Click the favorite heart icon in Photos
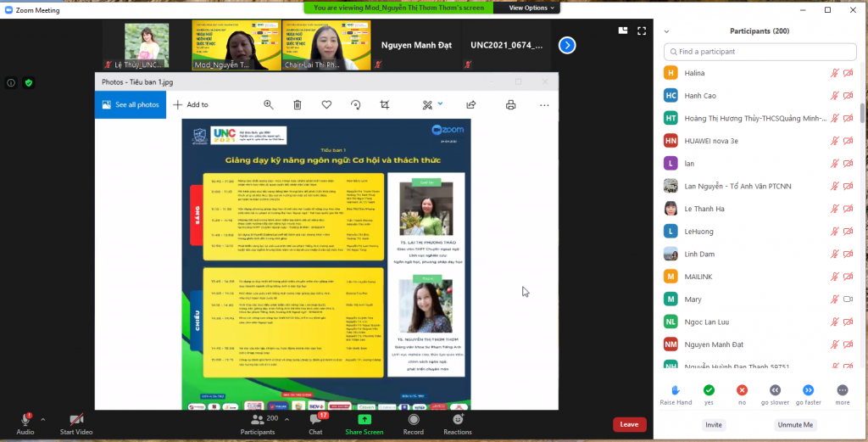Image resolution: width=868 pixels, height=442 pixels. click(326, 104)
